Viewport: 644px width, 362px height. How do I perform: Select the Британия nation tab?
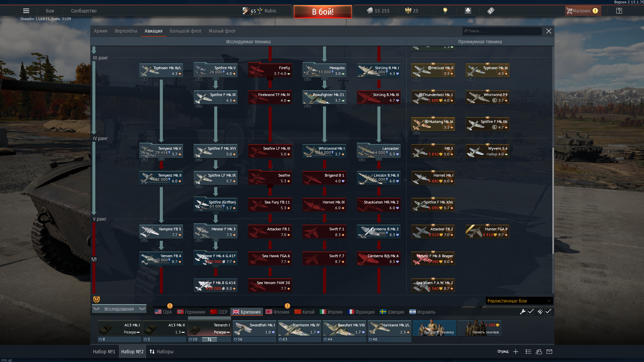pos(247,312)
